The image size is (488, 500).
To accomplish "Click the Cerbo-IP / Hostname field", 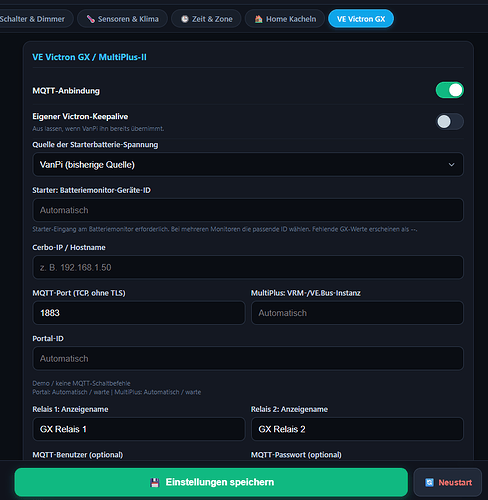I will pyautogui.click(x=248, y=267).
